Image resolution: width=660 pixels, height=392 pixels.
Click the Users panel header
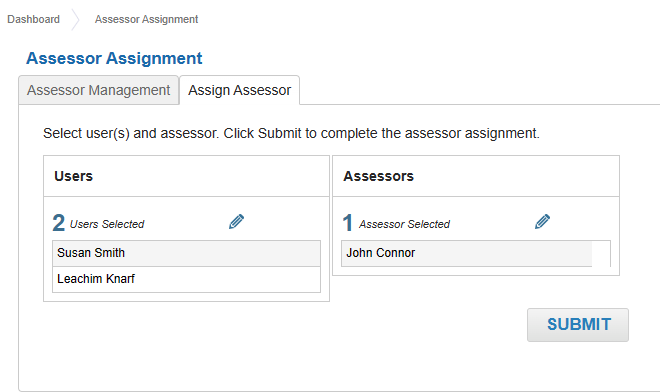click(x=186, y=176)
